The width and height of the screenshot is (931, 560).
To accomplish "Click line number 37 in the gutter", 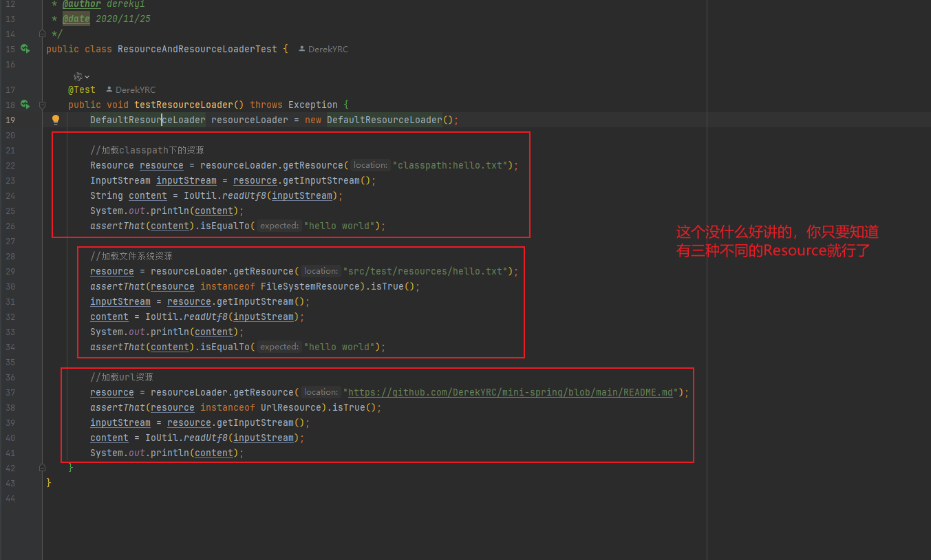I will (10, 392).
